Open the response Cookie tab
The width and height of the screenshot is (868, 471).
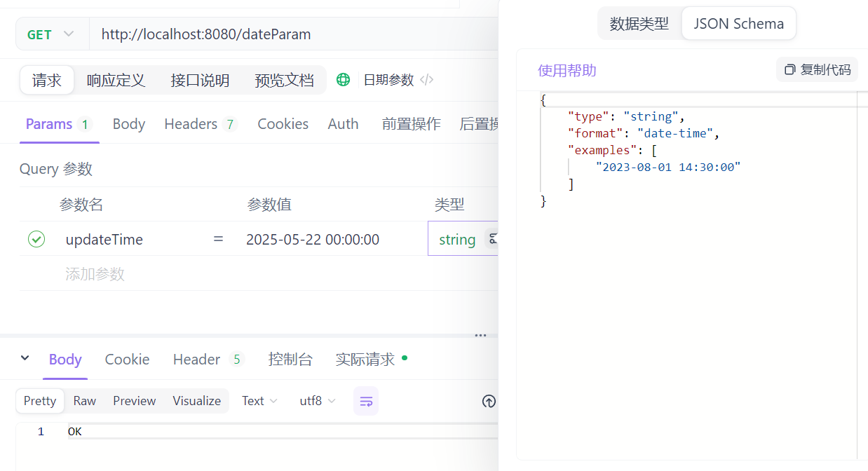coord(127,360)
